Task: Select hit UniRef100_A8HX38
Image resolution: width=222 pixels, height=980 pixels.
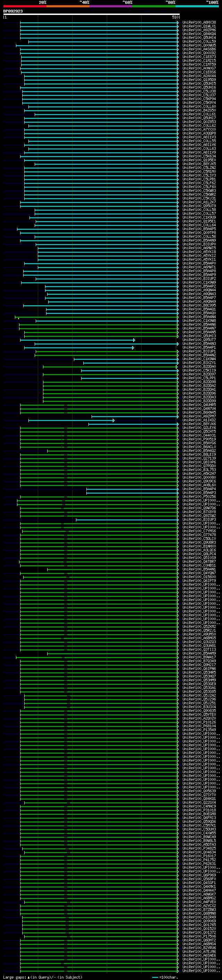Action: pos(199,23)
